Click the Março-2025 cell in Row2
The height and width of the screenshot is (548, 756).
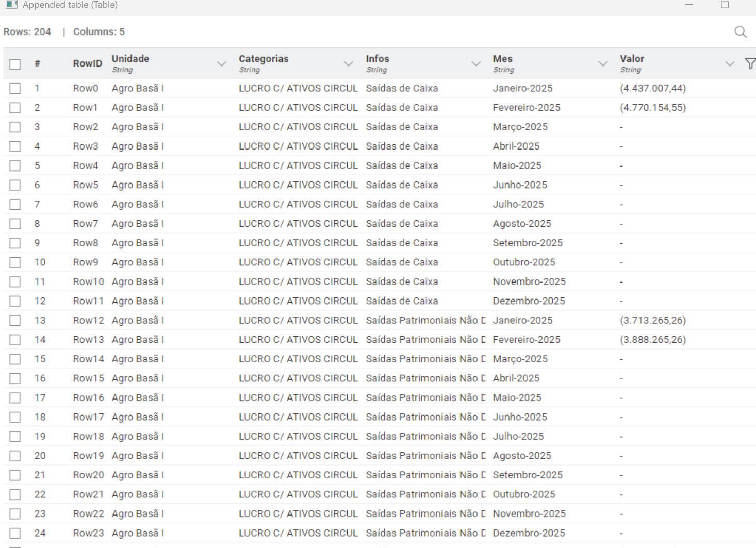tap(520, 127)
